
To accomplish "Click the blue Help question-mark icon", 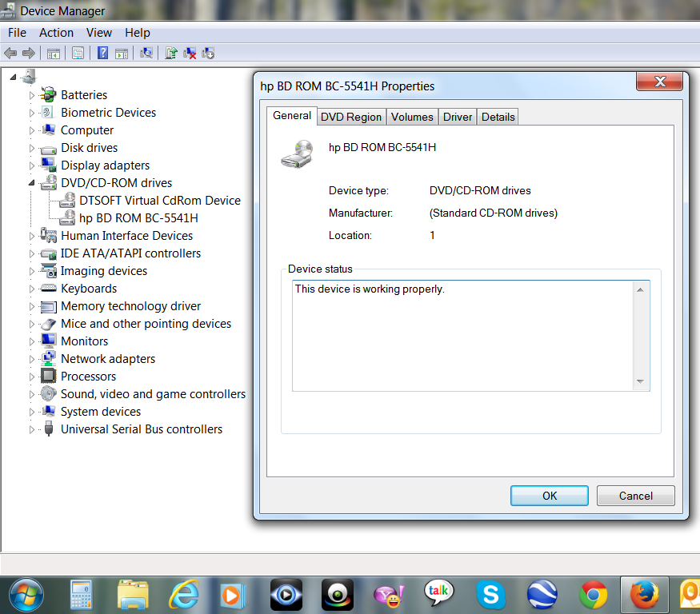I will pyautogui.click(x=102, y=53).
